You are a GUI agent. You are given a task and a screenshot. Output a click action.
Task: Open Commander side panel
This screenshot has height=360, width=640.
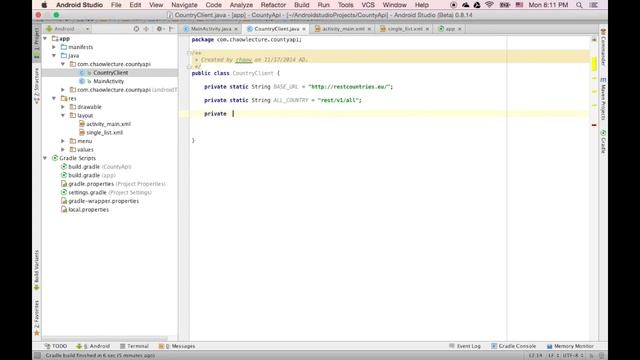[x=603, y=47]
